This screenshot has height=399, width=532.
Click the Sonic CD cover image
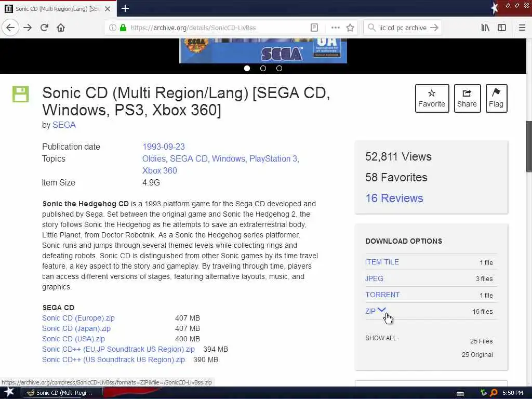tap(263, 50)
